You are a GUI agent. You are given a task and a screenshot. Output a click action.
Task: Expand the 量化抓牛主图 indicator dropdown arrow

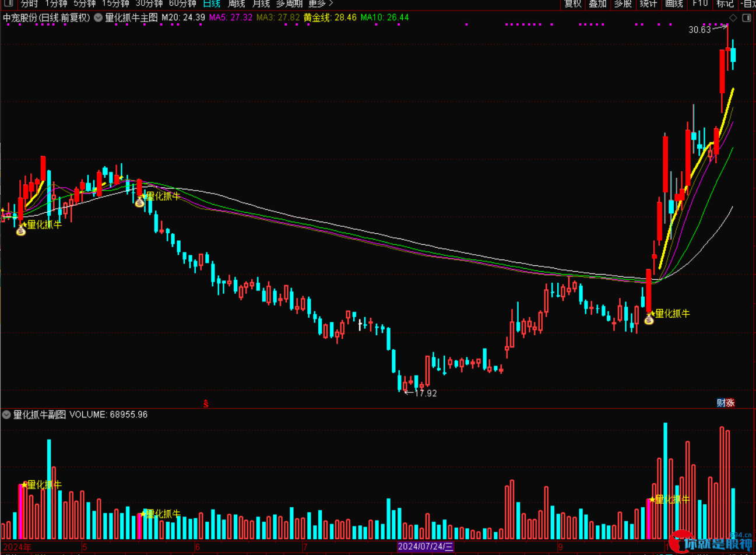[98, 18]
